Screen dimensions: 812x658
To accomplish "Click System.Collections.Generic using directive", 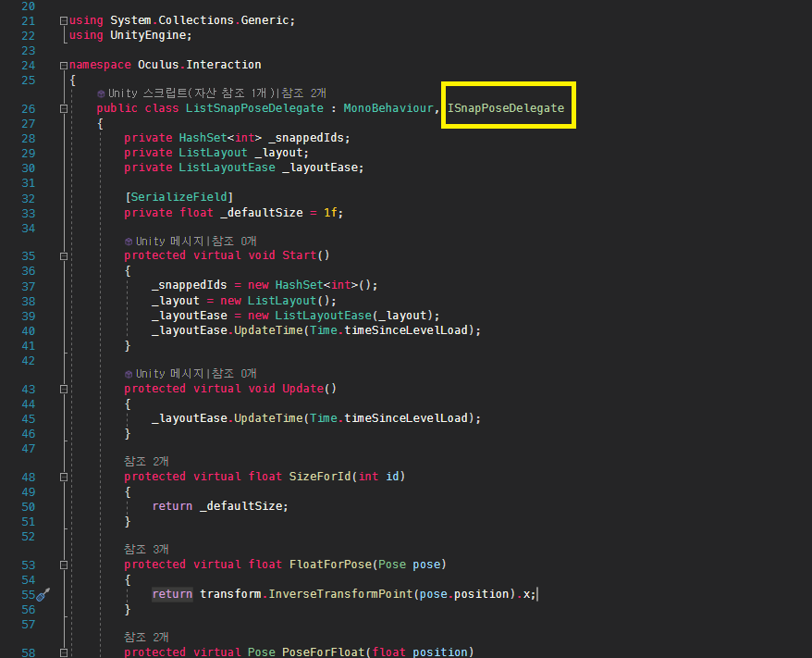I will [x=200, y=20].
